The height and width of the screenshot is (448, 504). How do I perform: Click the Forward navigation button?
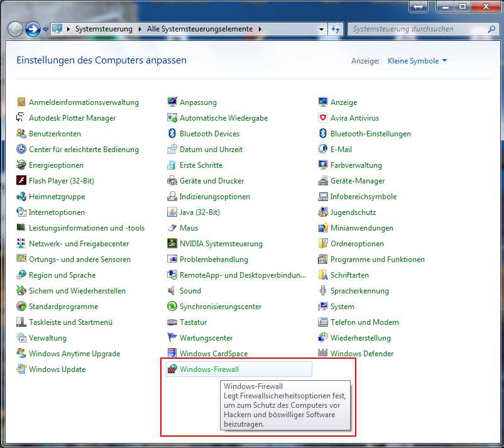33,30
